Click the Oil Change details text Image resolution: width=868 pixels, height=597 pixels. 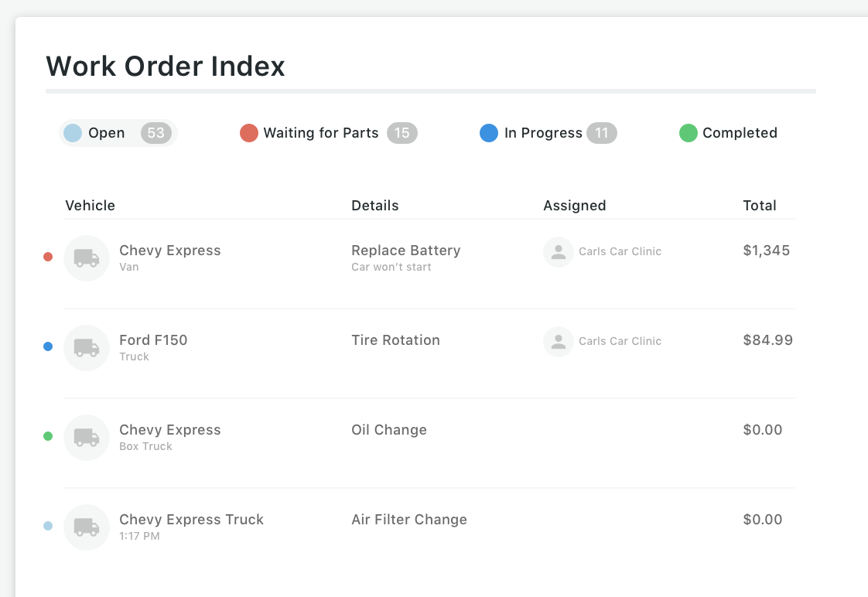[389, 430]
